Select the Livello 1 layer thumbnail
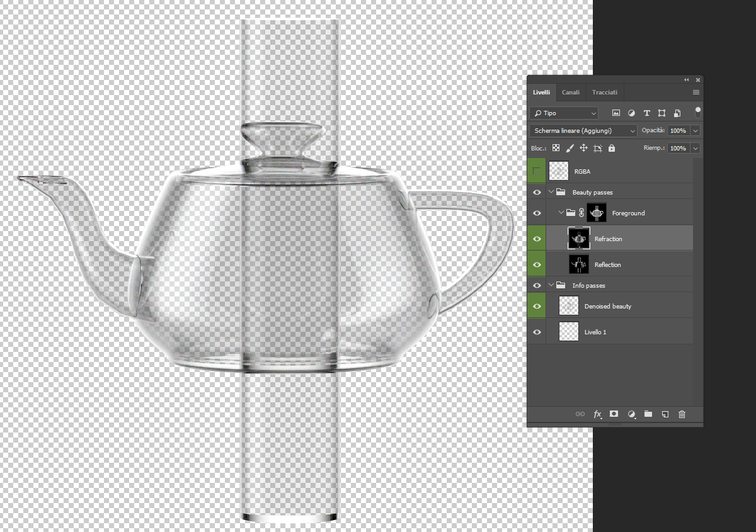 568,332
